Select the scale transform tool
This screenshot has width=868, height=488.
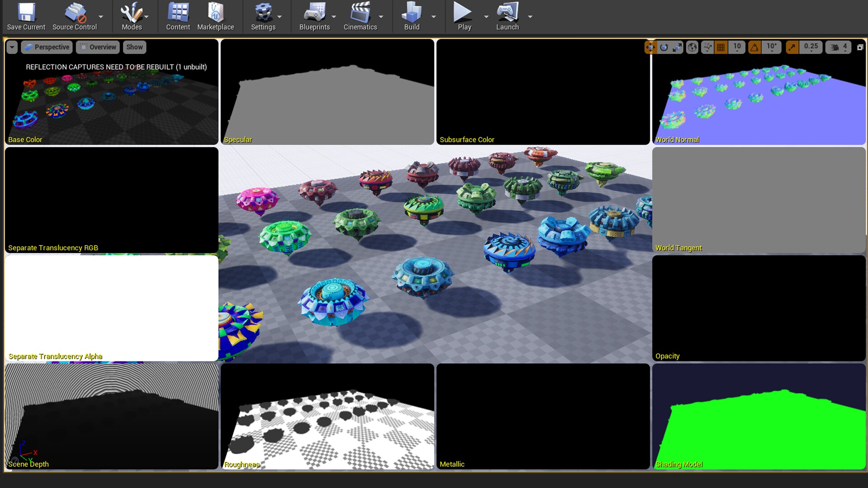point(677,47)
